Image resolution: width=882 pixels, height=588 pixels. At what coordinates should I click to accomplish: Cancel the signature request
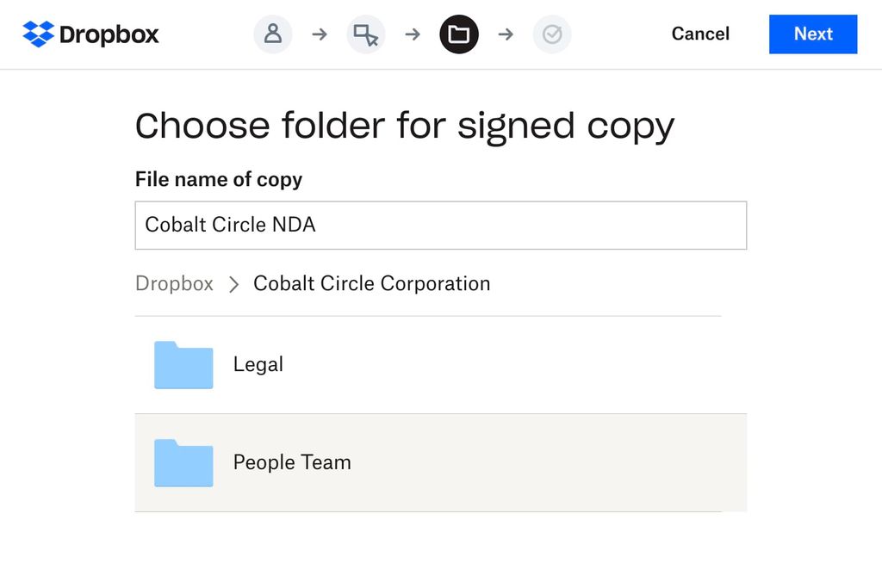pos(700,34)
